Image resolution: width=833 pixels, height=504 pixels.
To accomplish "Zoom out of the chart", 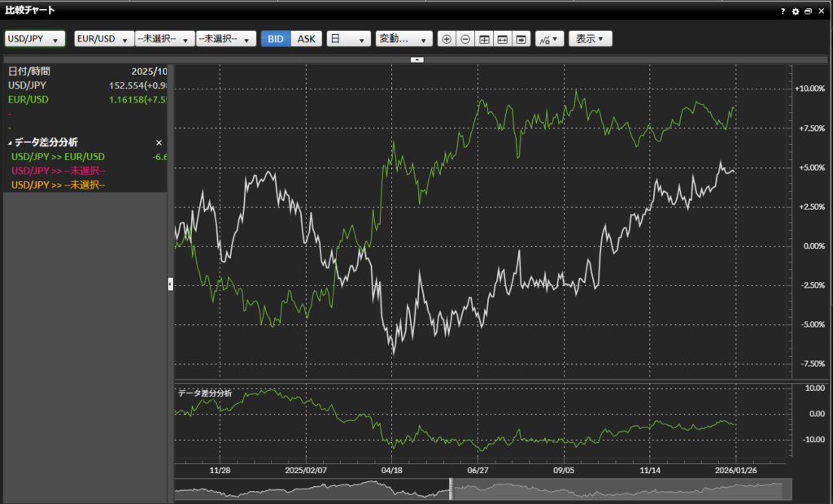I will coord(464,38).
